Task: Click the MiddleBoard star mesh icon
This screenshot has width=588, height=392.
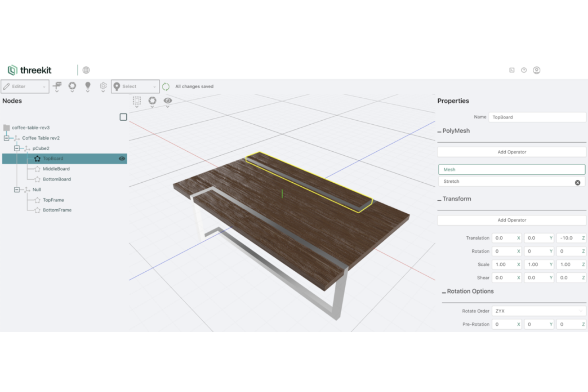Action: click(37, 169)
